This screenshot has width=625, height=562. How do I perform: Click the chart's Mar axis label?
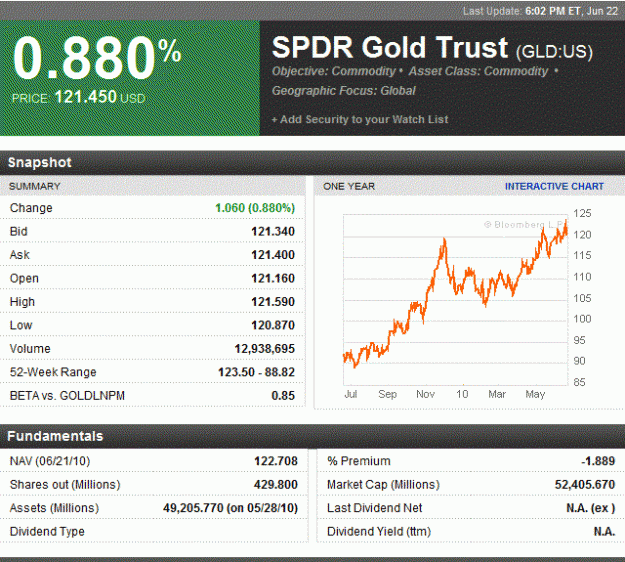pos(497,394)
